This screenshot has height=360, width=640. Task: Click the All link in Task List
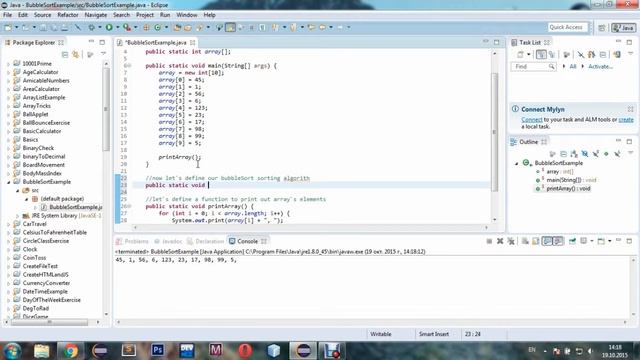pyautogui.click(x=573, y=66)
